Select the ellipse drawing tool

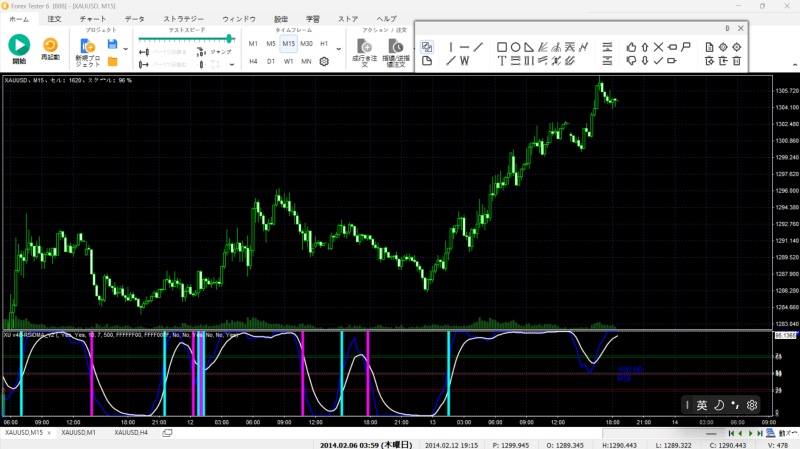click(516, 46)
